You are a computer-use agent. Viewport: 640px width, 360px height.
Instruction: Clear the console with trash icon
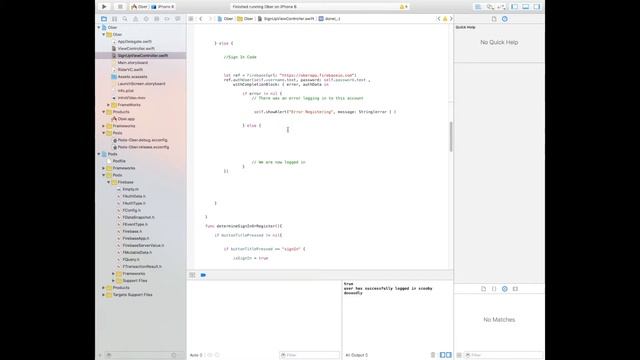pyautogui.click(x=433, y=355)
